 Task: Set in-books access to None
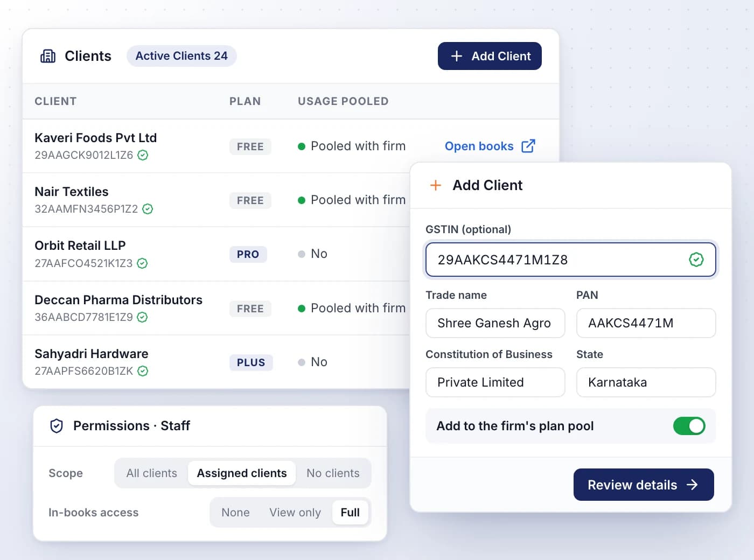pos(235,513)
